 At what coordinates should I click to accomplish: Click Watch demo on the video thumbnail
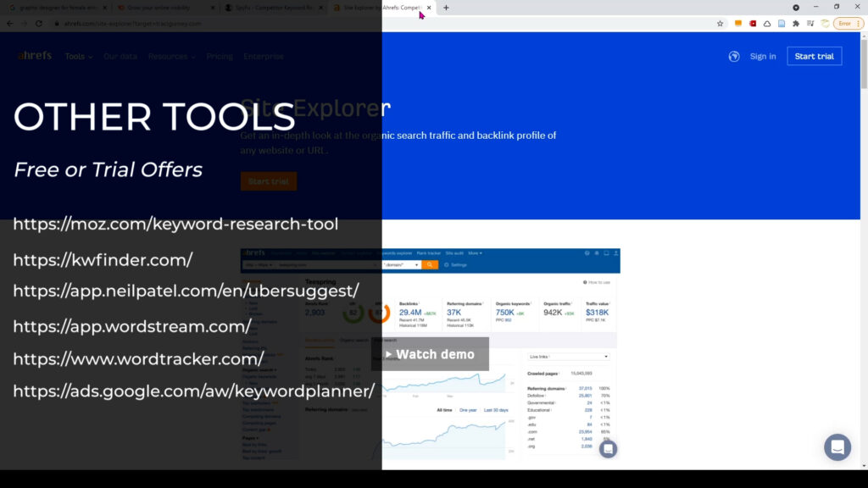(431, 354)
